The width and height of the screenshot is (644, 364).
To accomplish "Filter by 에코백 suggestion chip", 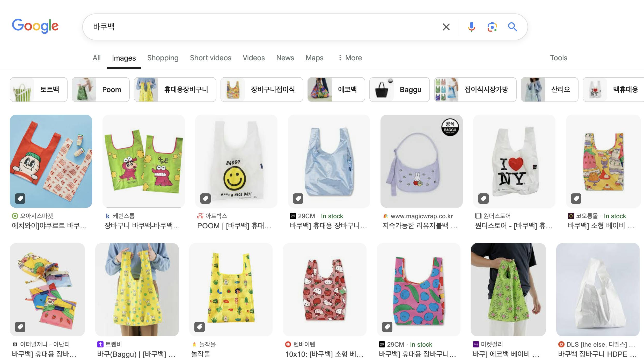I will [336, 90].
